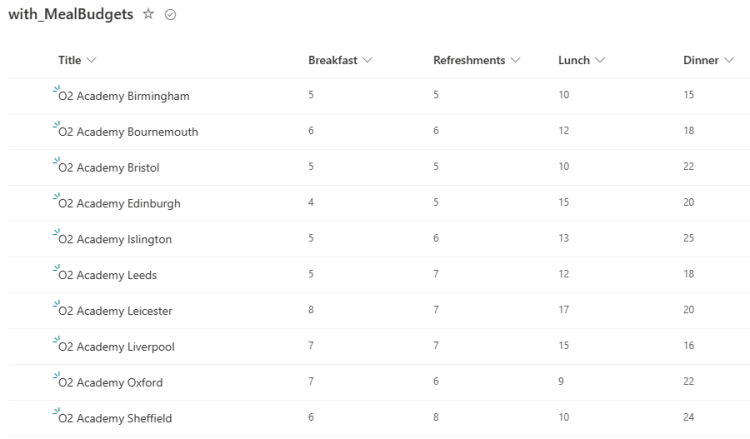This screenshot has width=750, height=439.
Task: Open the O2 Academy Bournemouth item
Action: [x=128, y=132]
